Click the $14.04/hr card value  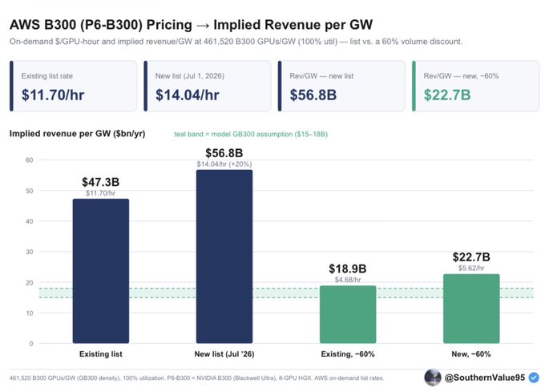(x=188, y=95)
